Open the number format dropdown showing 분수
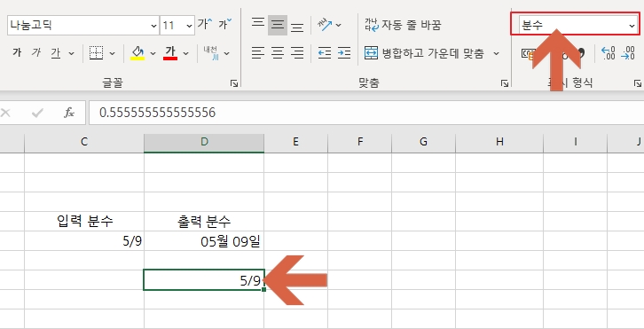The width and height of the screenshot is (644, 329). tap(577, 26)
